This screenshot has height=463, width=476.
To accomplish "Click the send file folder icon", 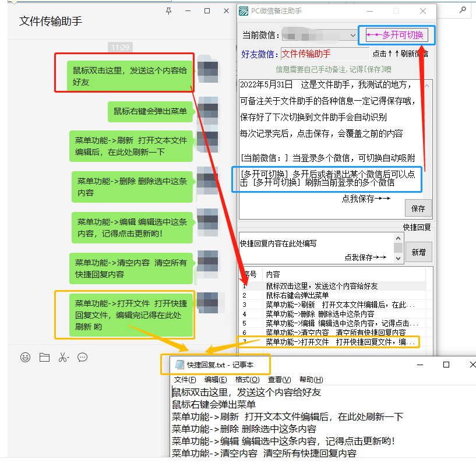I will 44,358.
